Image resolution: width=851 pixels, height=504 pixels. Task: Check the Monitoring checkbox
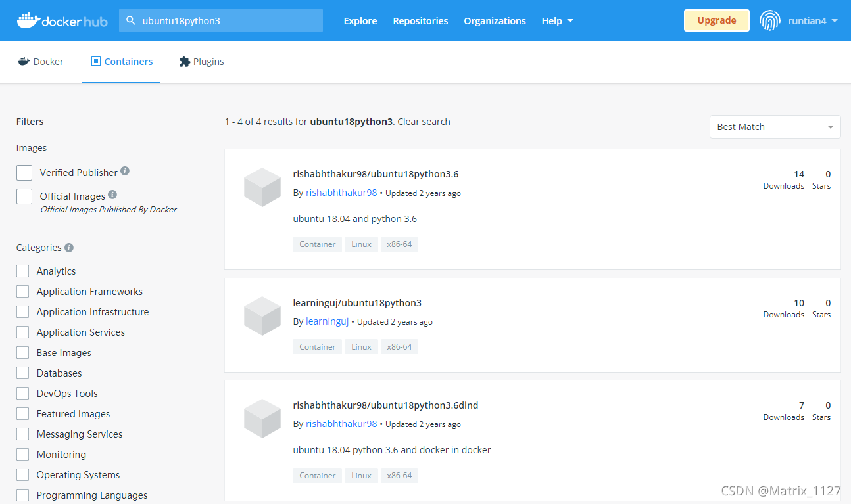(x=23, y=454)
